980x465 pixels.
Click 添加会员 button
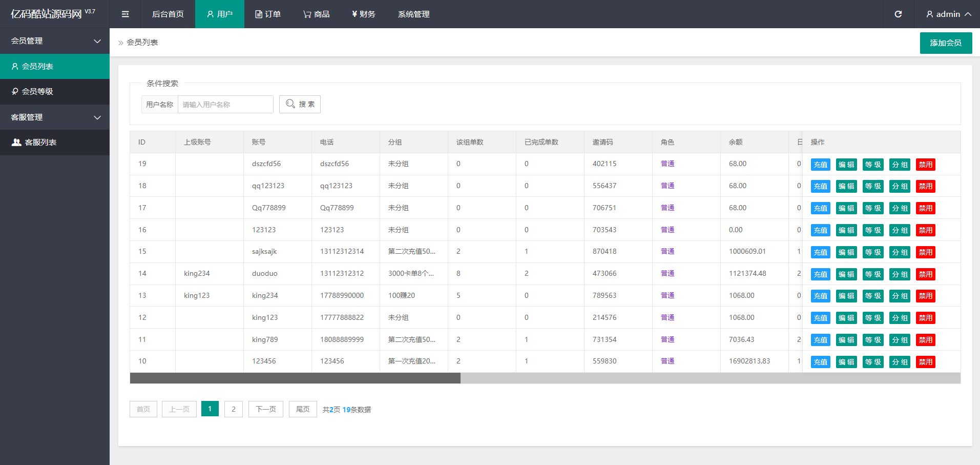point(946,43)
